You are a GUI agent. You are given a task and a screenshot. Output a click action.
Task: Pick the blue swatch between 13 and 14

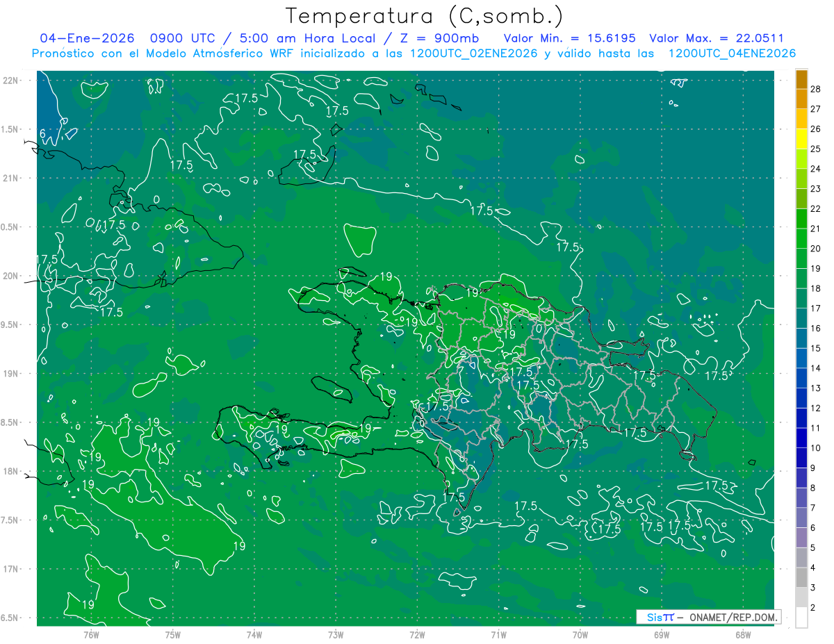(801, 378)
